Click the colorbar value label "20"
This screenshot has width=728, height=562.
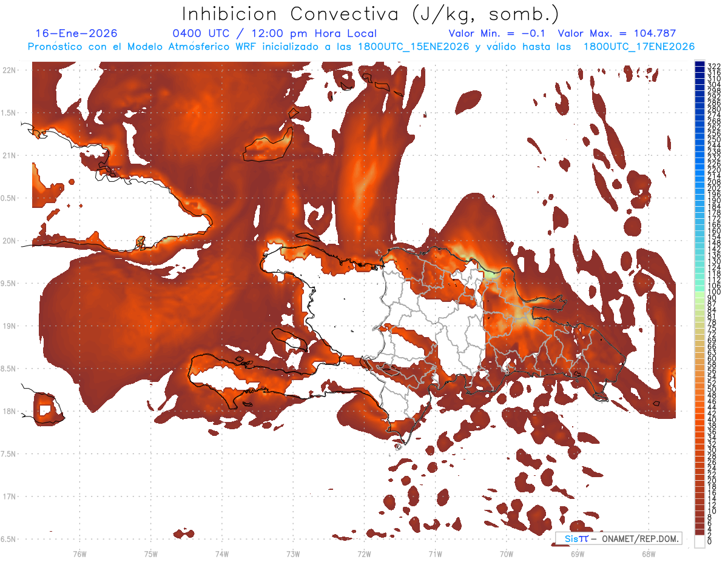(712, 480)
